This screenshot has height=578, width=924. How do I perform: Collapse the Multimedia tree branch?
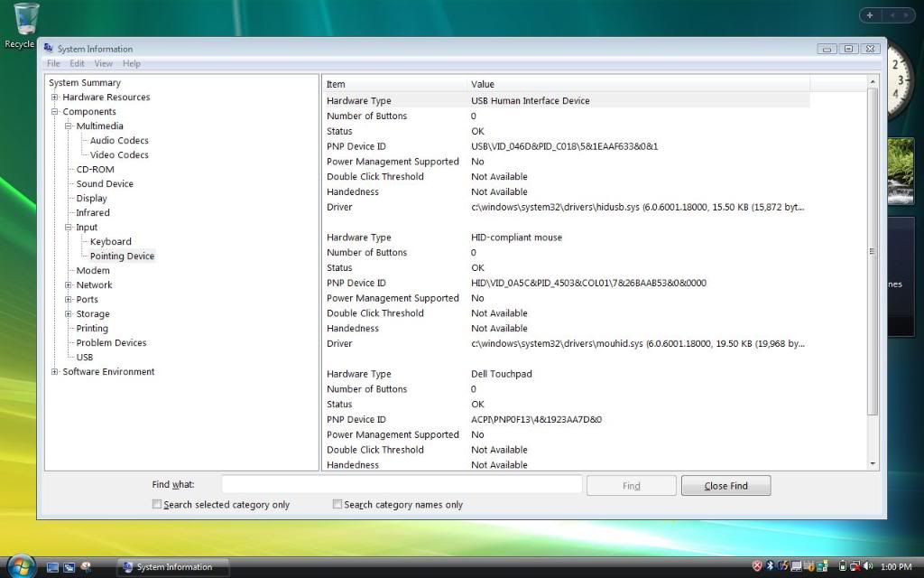68,126
